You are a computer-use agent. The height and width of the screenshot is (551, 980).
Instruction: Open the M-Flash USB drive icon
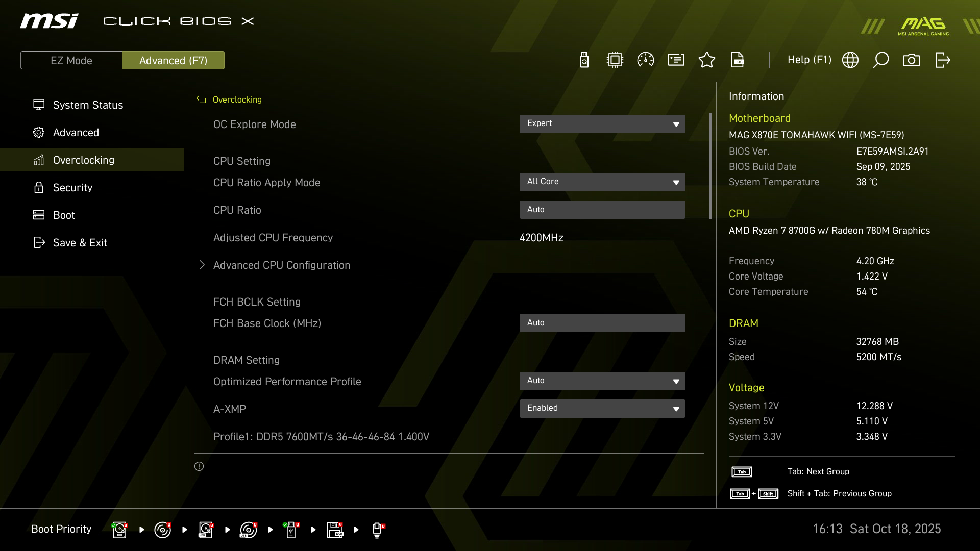tap(584, 60)
